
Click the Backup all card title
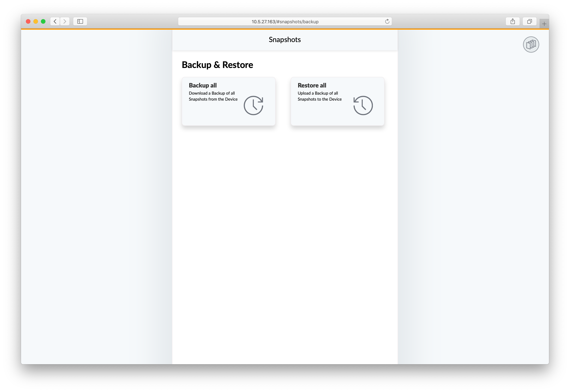[203, 85]
